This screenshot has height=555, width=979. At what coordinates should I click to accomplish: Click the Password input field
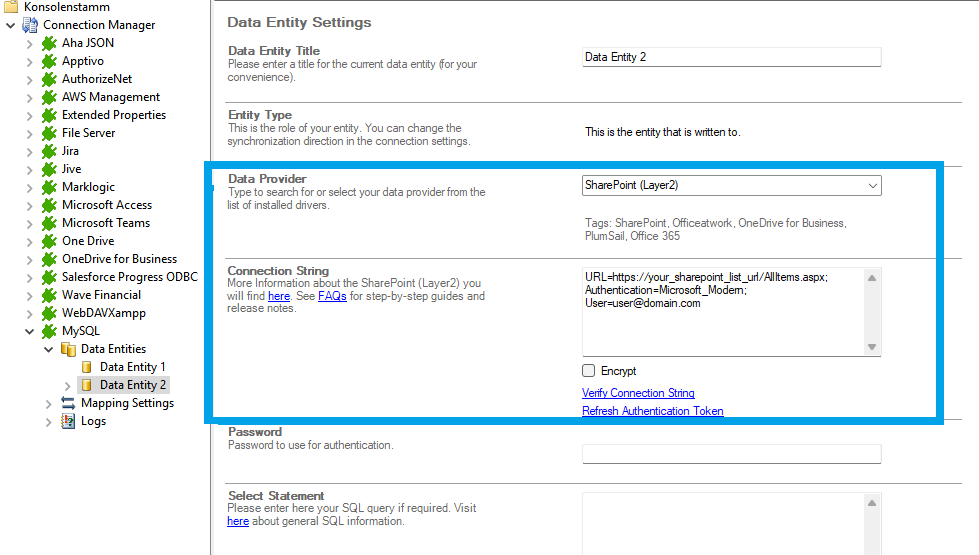click(x=731, y=454)
